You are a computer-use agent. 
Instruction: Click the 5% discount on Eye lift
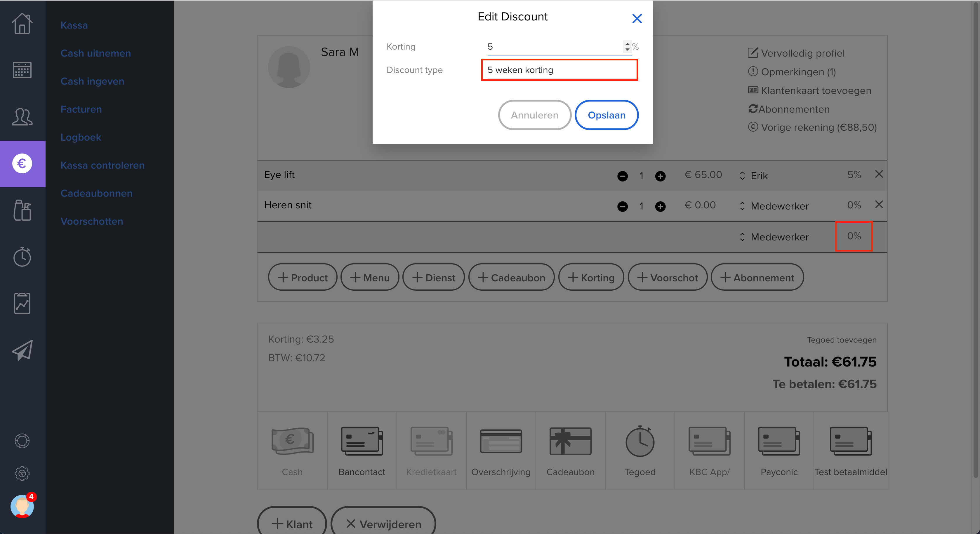point(854,175)
